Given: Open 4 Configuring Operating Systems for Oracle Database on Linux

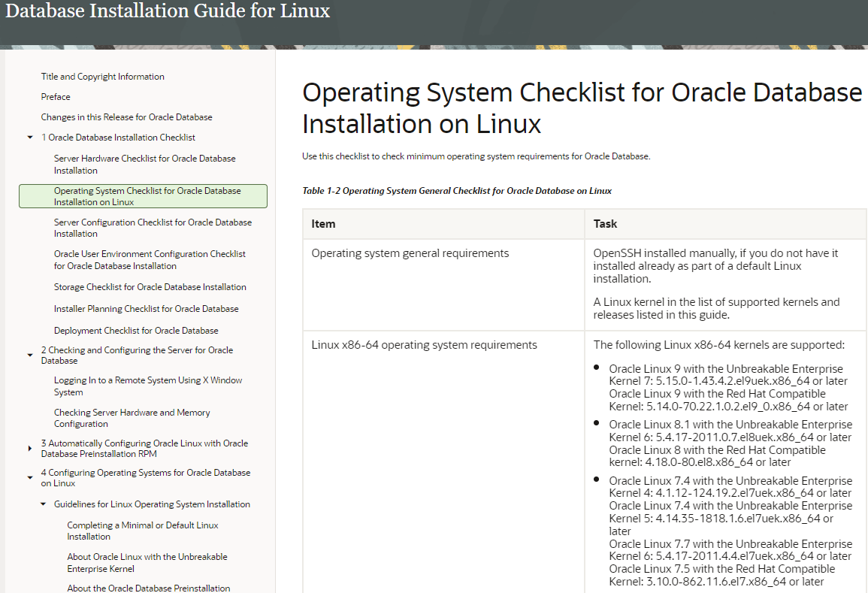Looking at the screenshot, I should click(146, 477).
